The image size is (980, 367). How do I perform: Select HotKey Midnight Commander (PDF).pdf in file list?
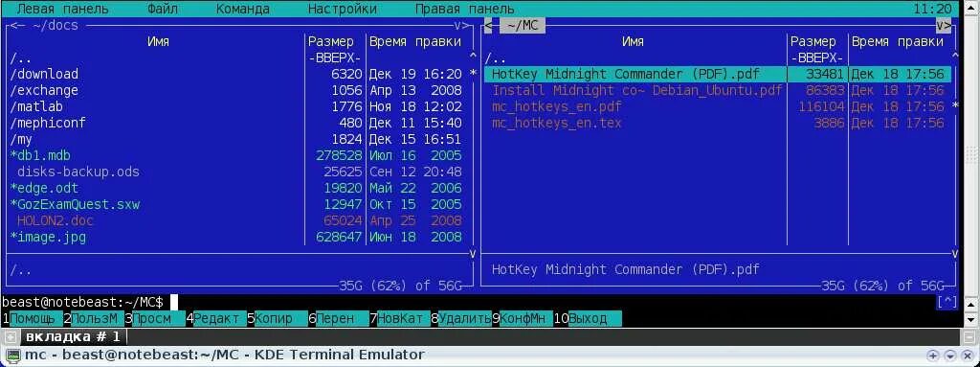[718, 74]
